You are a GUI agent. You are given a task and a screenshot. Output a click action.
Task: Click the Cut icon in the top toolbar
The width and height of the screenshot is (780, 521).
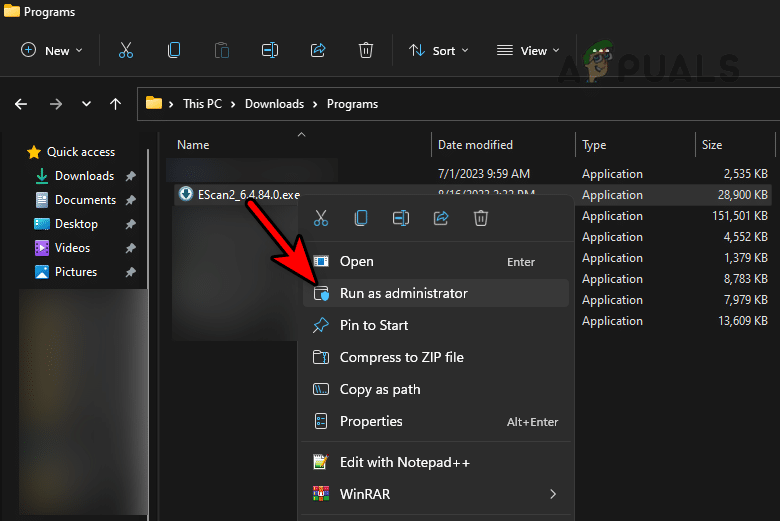coord(126,50)
